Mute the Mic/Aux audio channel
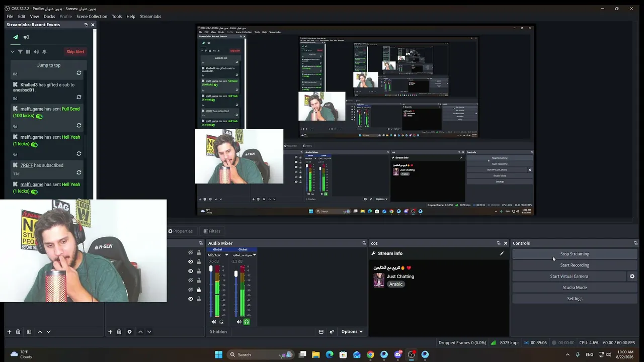This screenshot has width=644, height=362. (x=214, y=322)
